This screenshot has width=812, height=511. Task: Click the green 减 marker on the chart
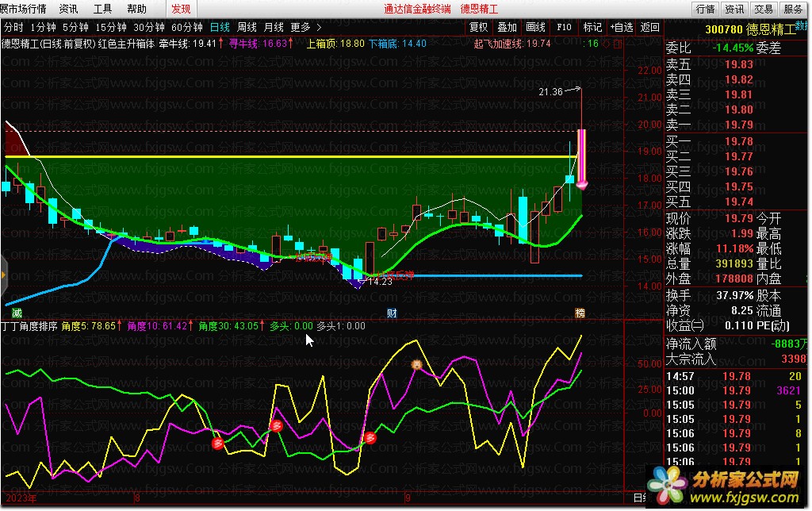[x=17, y=313]
